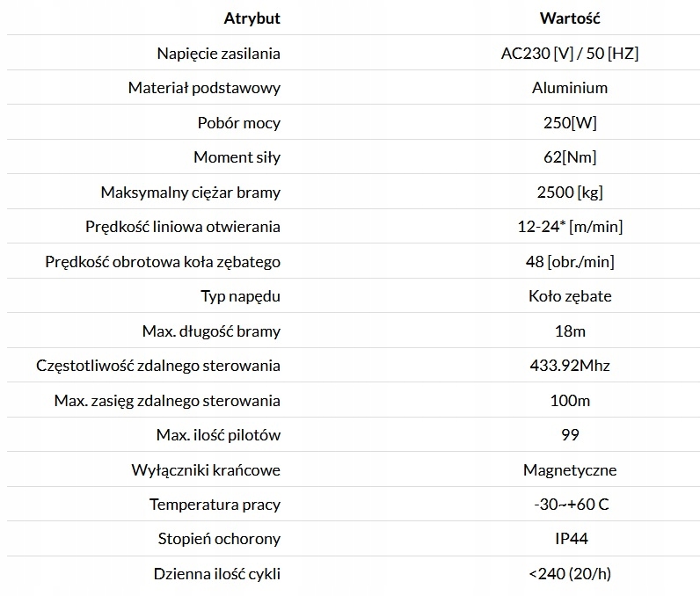Select the "433.92Mhz" frequency value
The width and height of the screenshot is (700, 596).
tap(569, 366)
